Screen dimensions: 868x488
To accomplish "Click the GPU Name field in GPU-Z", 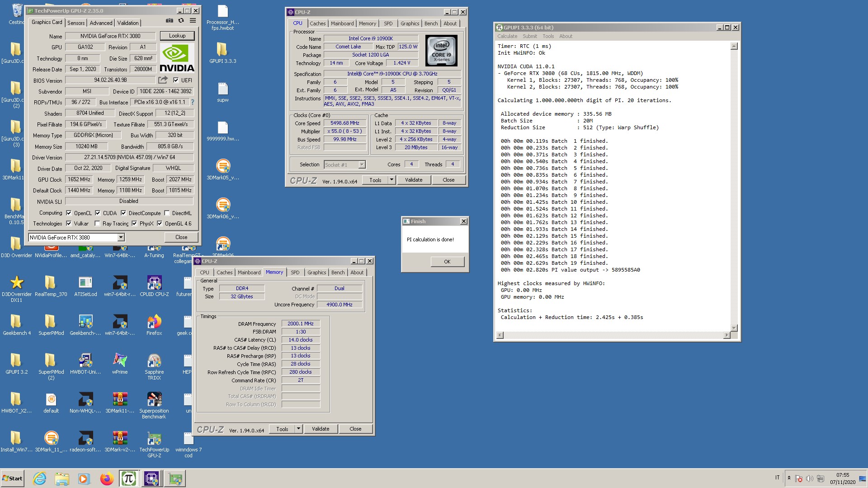I will (110, 36).
